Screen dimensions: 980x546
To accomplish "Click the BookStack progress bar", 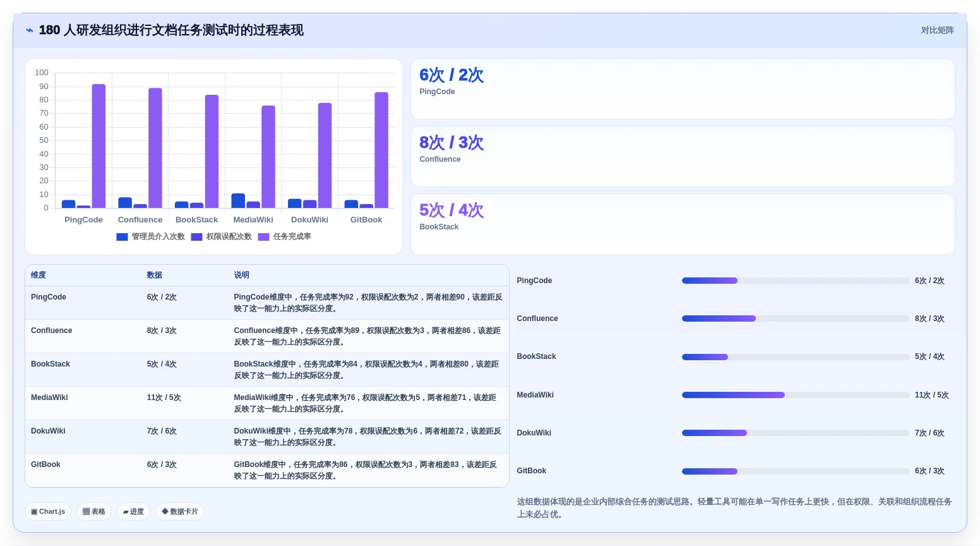I will pyautogui.click(x=796, y=357).
